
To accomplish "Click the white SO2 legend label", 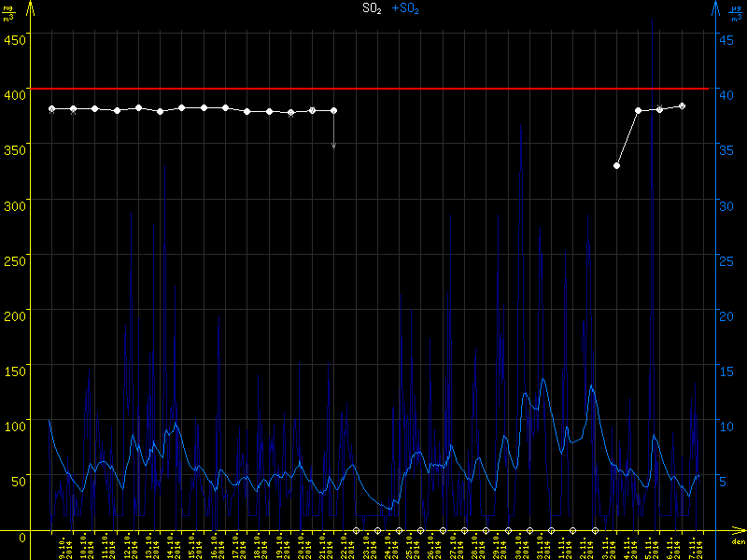I will pos(372,7).
